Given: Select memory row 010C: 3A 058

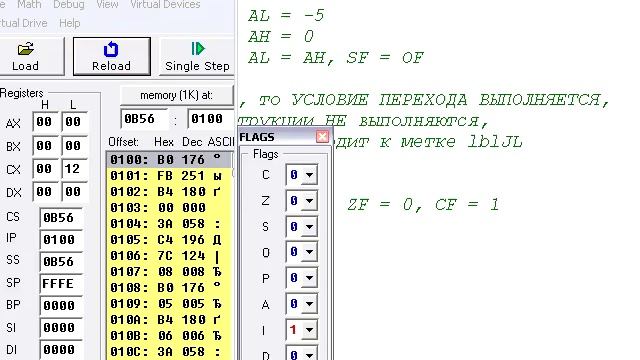Looking at the screenshot, I should click(169, 351).
